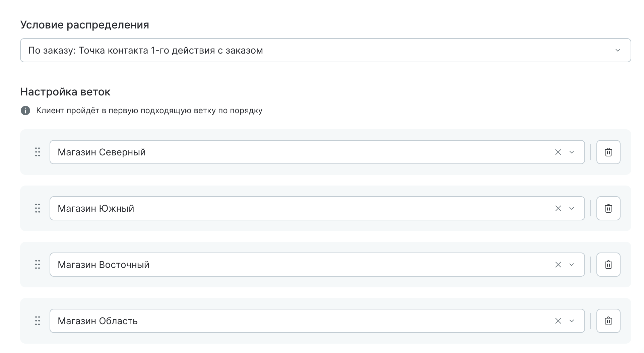
Task: Delete the Магазин Северный branch
Action: pos(608,152)
